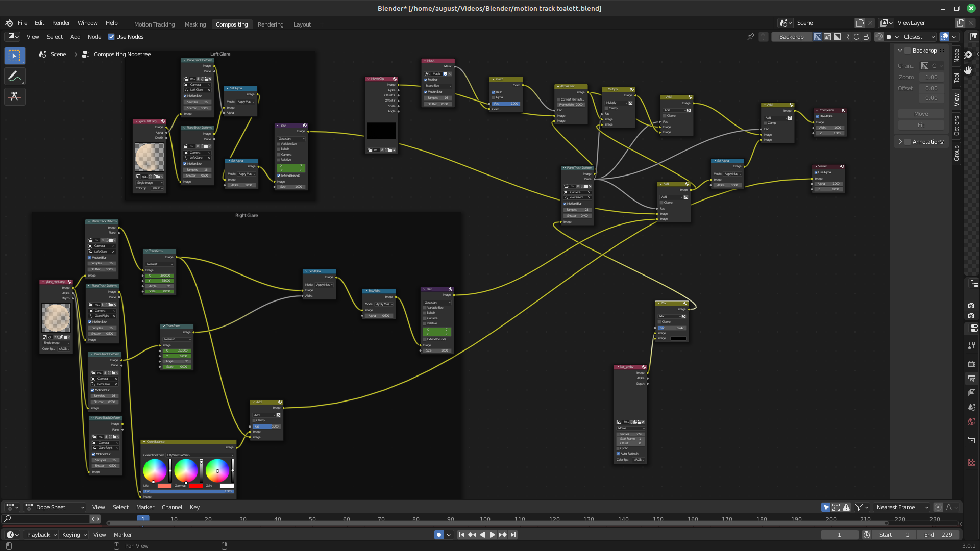This screenshot has width=980, height=551.
Task: Show red channel in backdrop
Action: [847, 37]
